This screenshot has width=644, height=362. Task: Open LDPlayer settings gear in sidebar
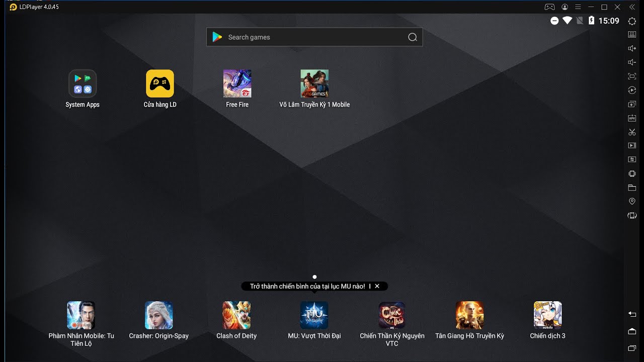632,21
